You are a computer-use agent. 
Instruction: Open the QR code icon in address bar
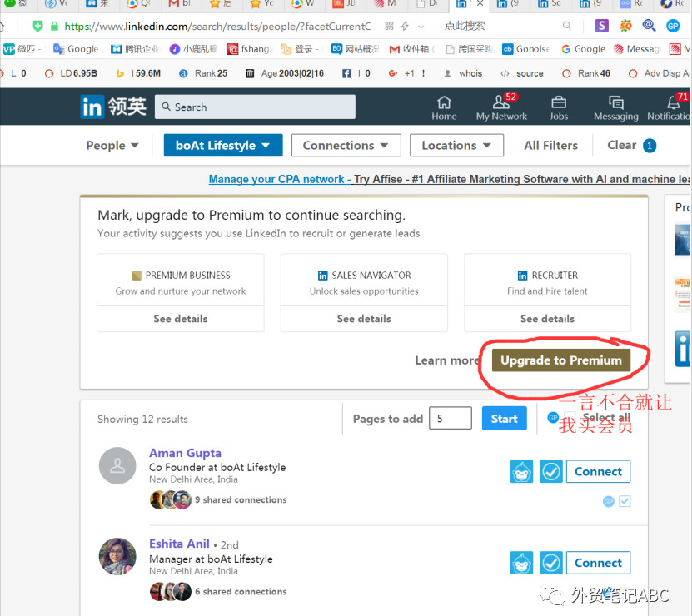389,27
